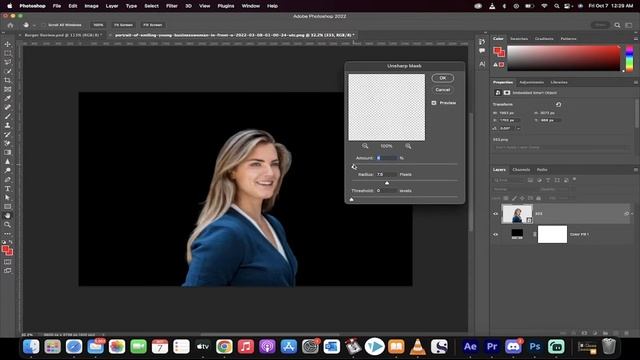Screen dimensions: 640x360
Task: Toggle Scroll All Windows checkbox
Action: 44,25
